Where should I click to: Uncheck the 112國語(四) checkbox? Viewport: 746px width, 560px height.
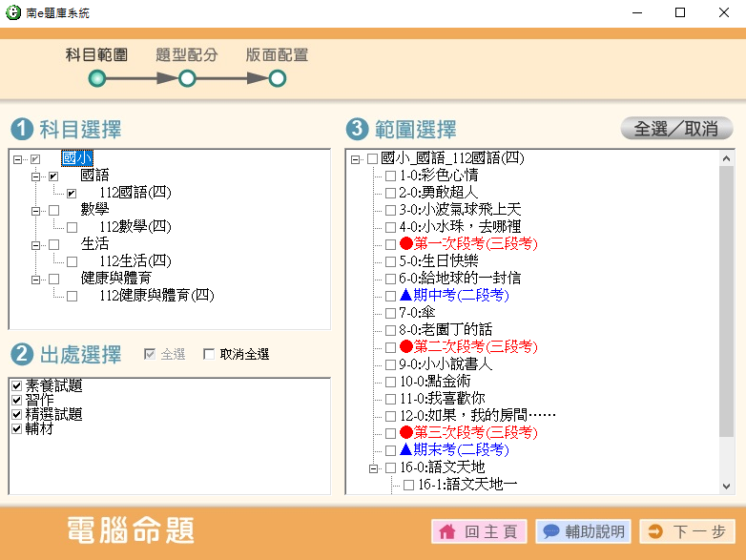72,194
